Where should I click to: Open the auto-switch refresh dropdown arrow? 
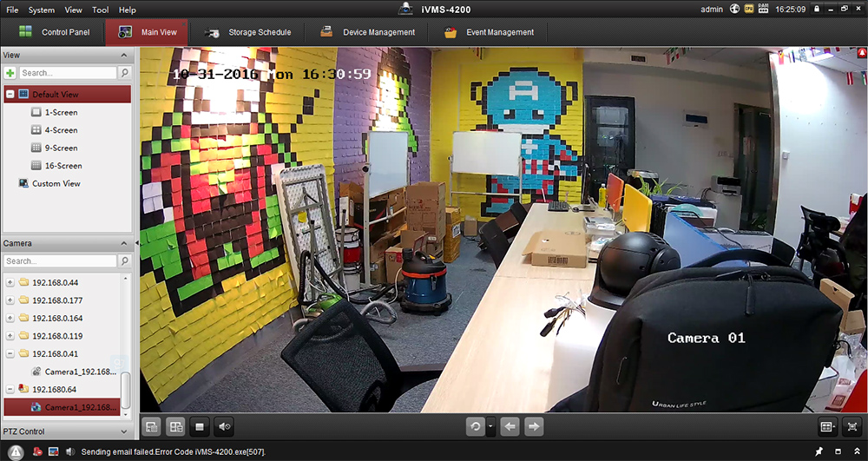click(490, 426)
